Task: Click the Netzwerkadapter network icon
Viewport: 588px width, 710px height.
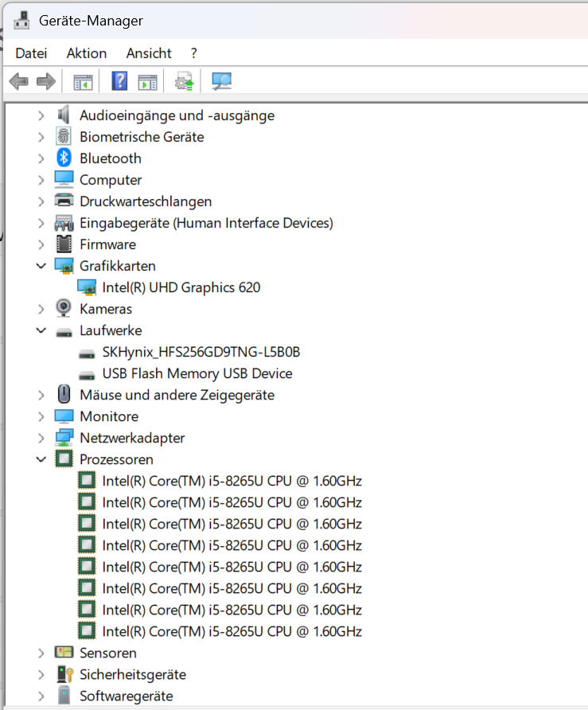Action: [x=64, y=438]
